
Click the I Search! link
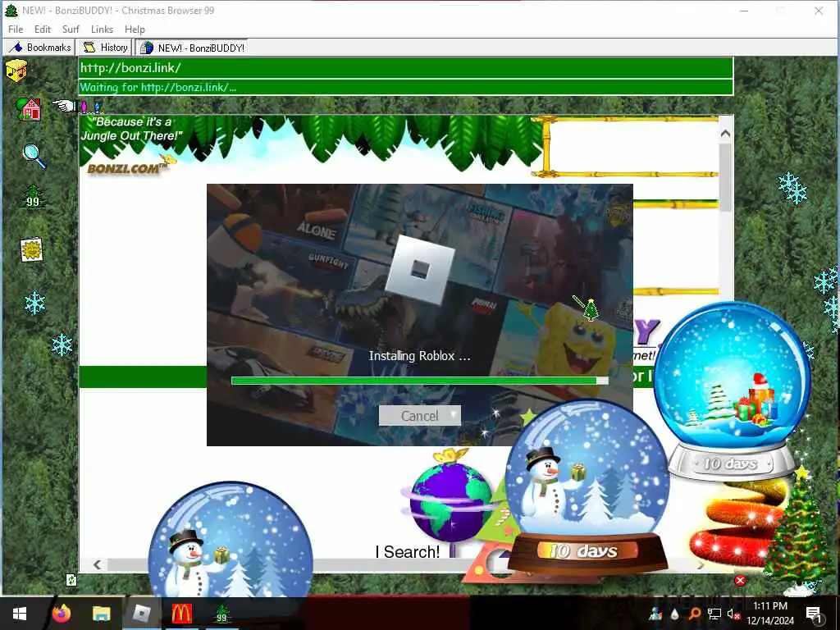pyautogui.click(x=408, y=551)
